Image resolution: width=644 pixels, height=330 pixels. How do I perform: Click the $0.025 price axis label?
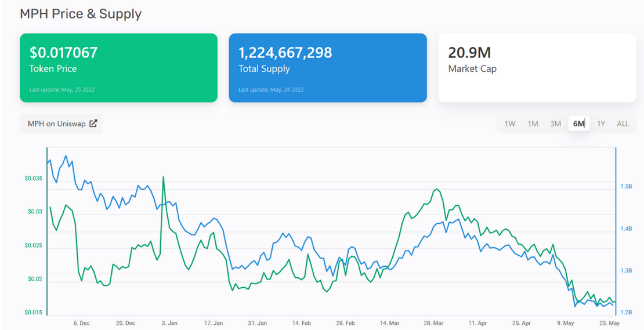(x=33, y=245)
